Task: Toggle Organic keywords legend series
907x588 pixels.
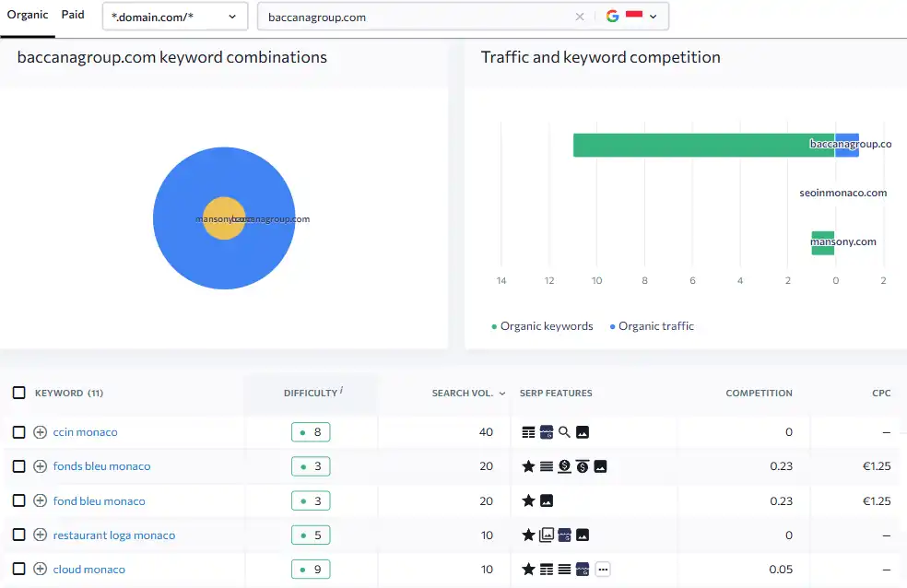Action: pos(542,326)
